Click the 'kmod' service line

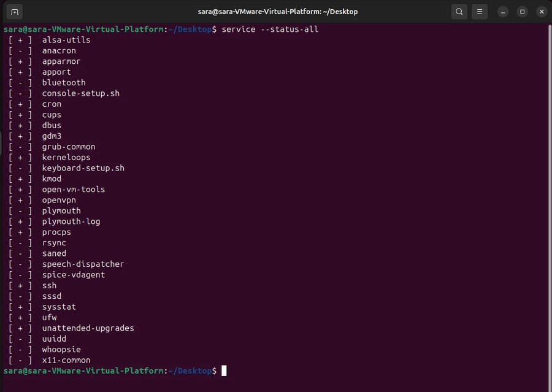pos(35,179)
